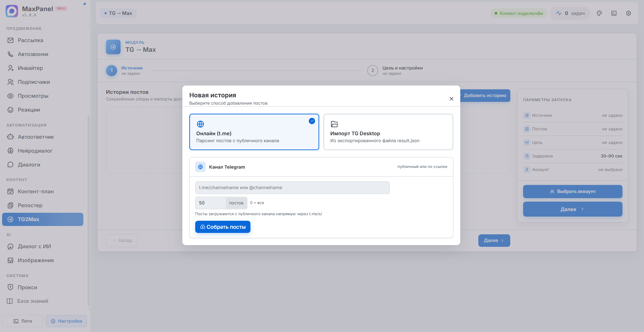The height and width of the screenshot is (332, 644).
Task: Open Реакции sidebar item
Action: 43,110
